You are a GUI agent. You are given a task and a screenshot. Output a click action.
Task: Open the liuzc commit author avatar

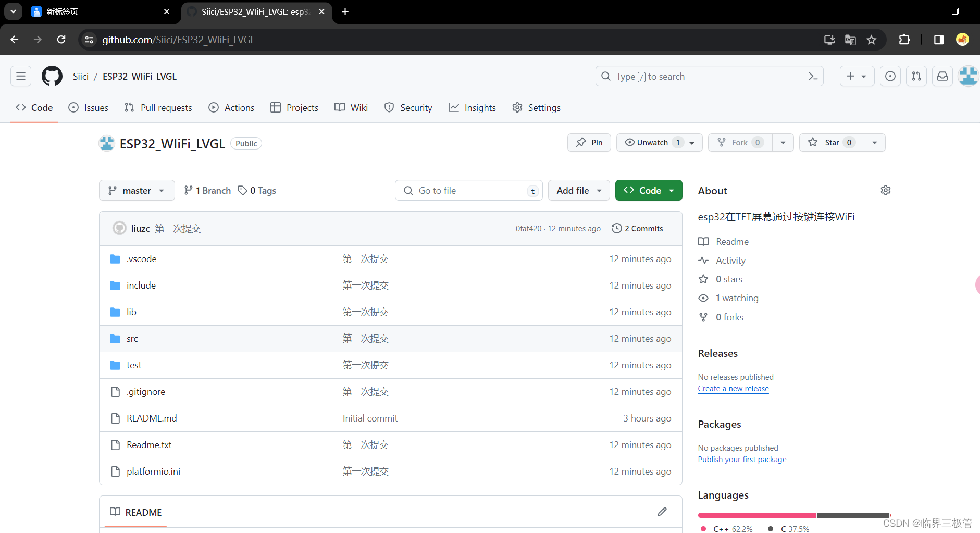coord(119,228)
